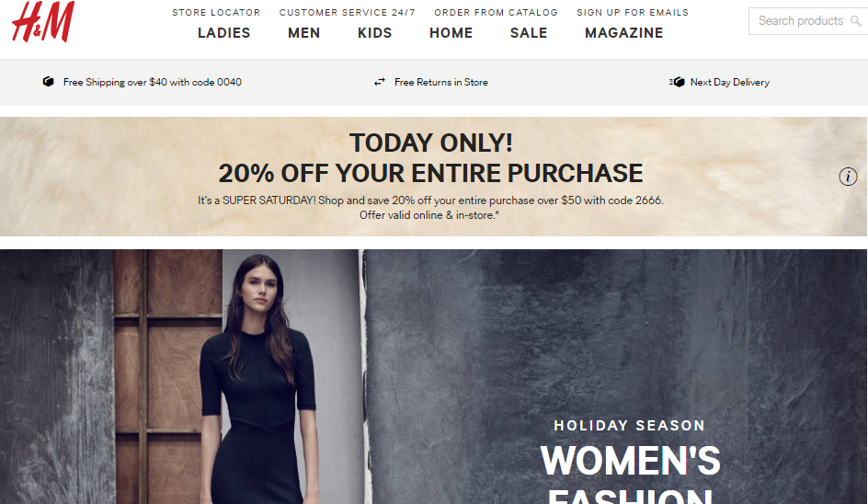Open Customer Service 24/7 link
This screenshot has height=504, width=868.
click(x=347, y=12)
